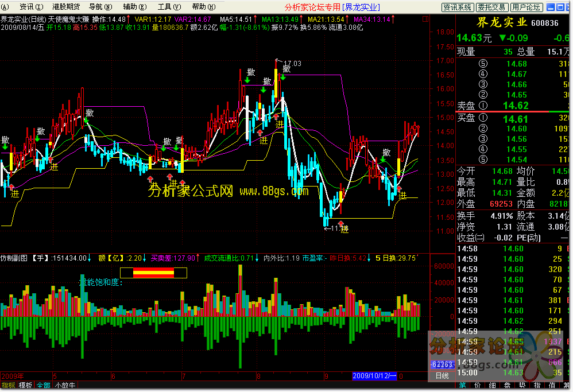Click the 2009年 label on time axis
This screenshot has height=392, width=573.
coord(13,376)
